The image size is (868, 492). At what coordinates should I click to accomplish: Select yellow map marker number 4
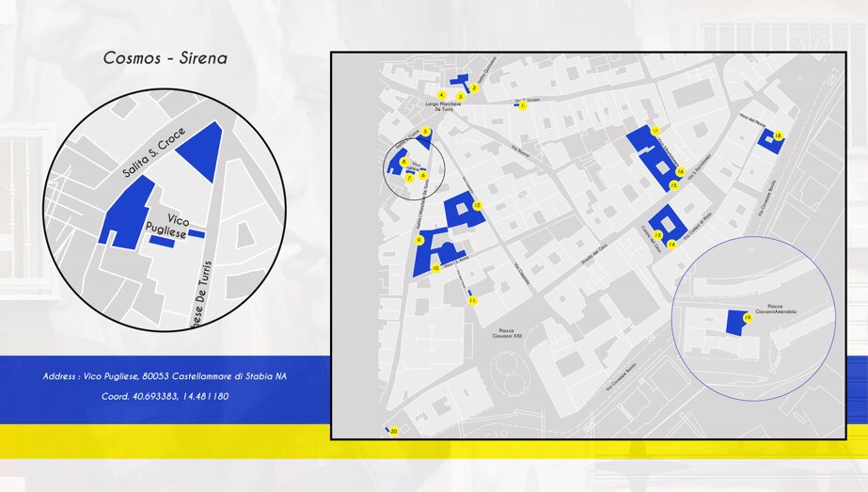coord(441,95)
